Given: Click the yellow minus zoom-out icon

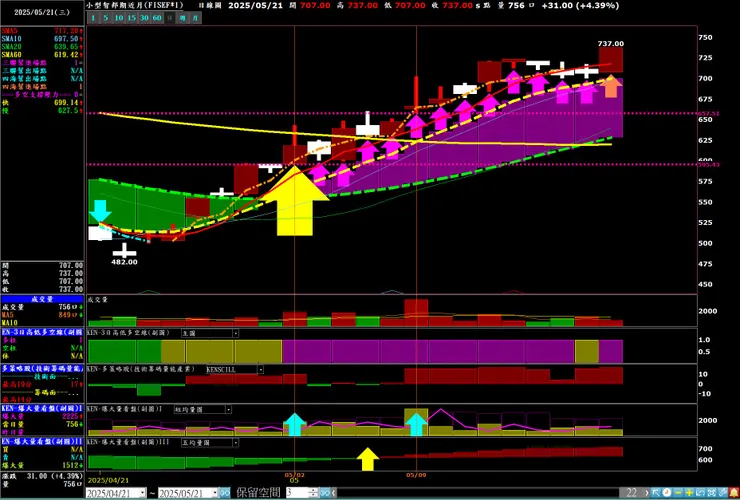Looking at the screenshot, I should point(678,493).
